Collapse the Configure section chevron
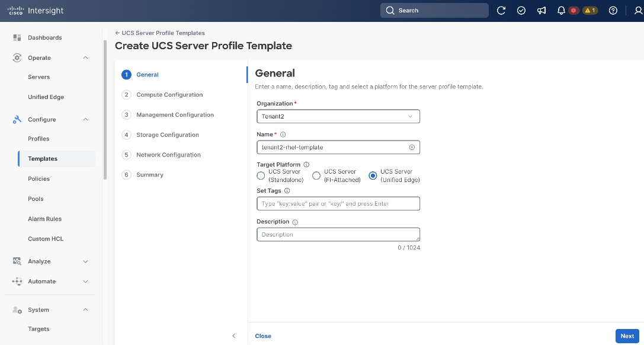 click(x=85, y=120)
